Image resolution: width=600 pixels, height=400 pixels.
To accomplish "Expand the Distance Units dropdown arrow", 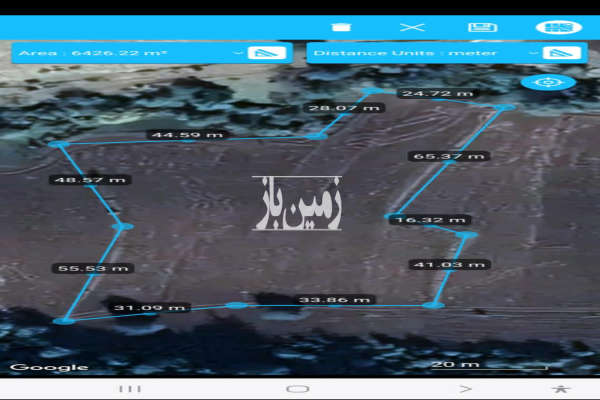I will [x=533, y=52].
